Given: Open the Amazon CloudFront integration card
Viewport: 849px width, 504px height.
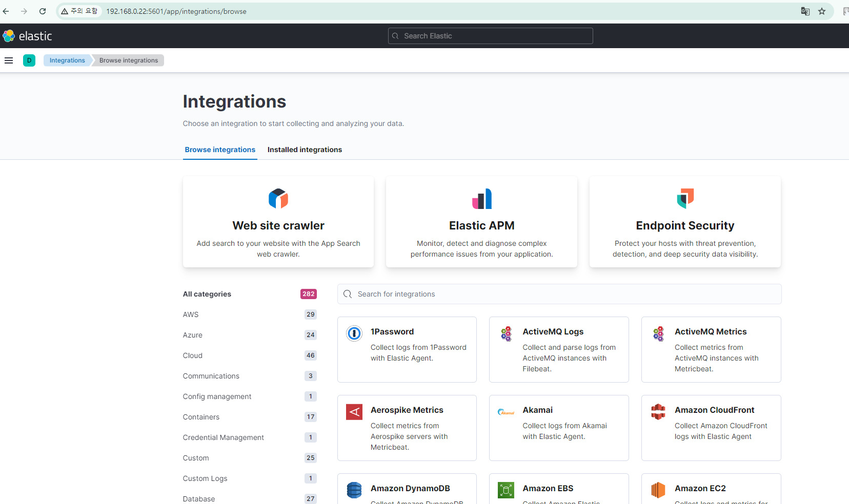Looking at the screenshot, I should [x=711, y=427].
